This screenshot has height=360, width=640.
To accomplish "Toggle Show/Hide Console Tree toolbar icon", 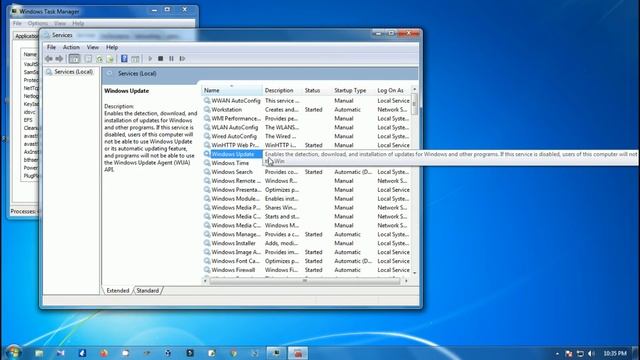I will [x=74, y=59].
